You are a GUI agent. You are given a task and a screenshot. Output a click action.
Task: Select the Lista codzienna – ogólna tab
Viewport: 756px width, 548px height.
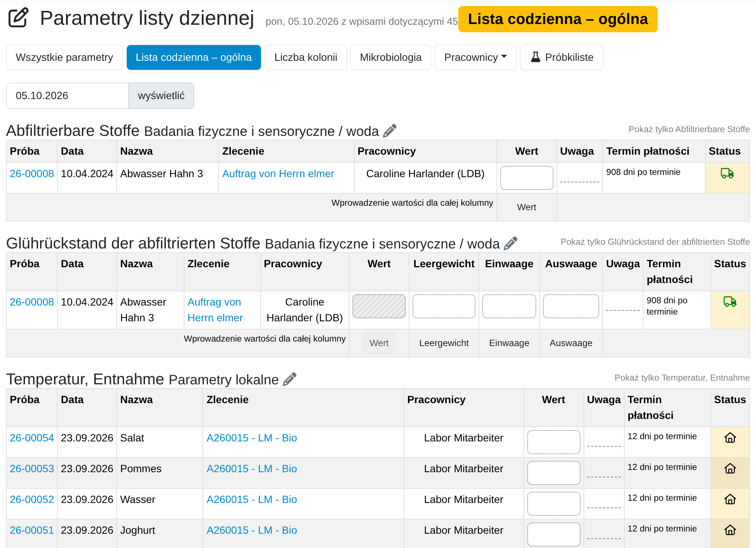pyautogui.click(x=193, y=57)
